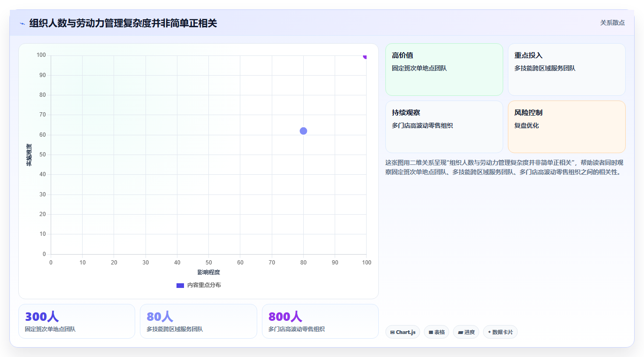Toggle the 内容重点分布 legend color box

point(180,285)
